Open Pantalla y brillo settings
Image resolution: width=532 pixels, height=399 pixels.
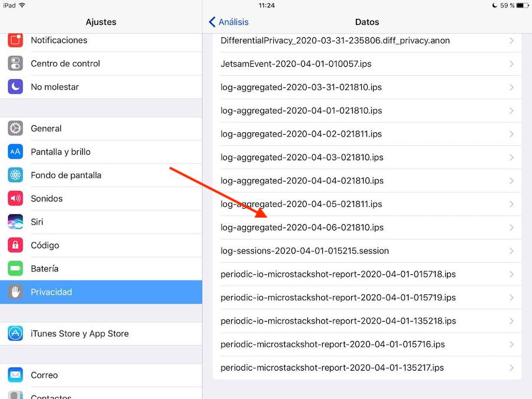point(100,152)
